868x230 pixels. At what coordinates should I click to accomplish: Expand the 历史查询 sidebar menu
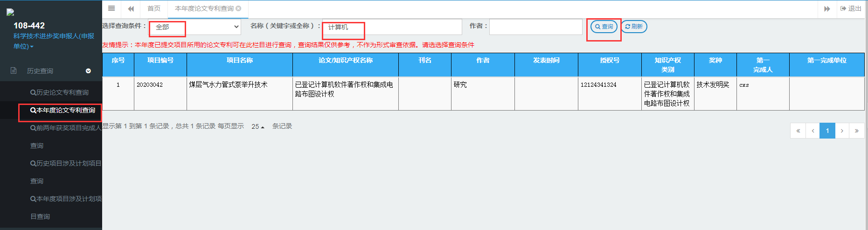[x=51, y=71]
